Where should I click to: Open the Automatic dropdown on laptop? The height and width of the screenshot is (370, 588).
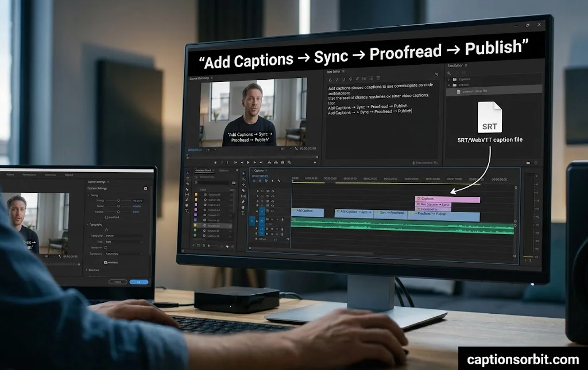pos(124,254)
